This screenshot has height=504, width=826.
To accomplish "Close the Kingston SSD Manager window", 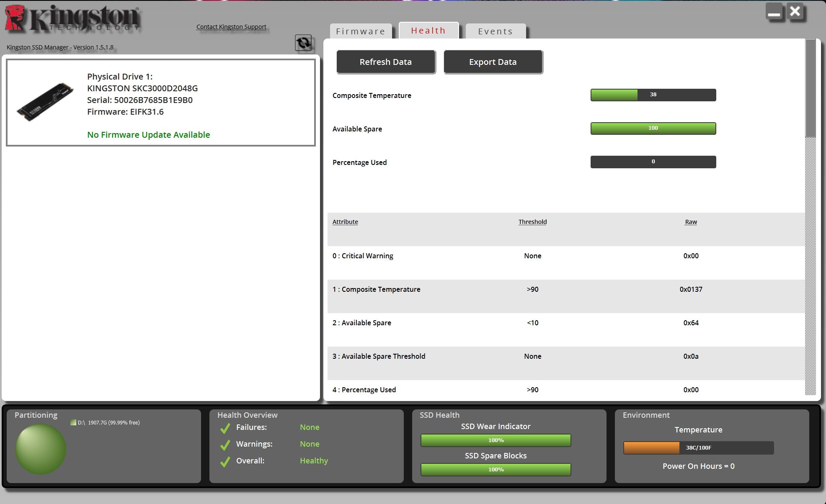I will click(x=795, y=12).
